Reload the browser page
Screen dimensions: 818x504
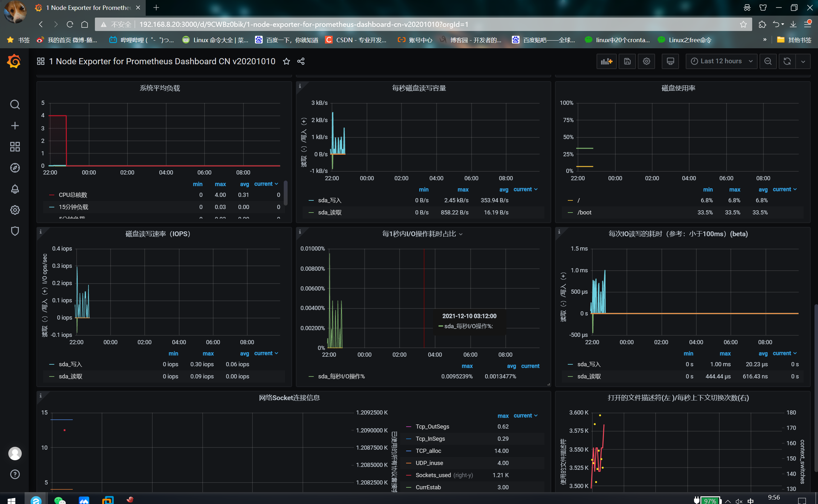70,24
